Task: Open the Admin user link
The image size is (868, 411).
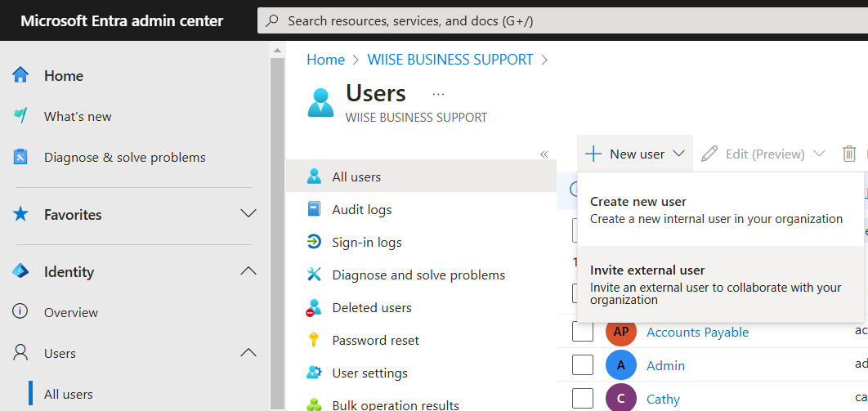Action: [665, 365]
